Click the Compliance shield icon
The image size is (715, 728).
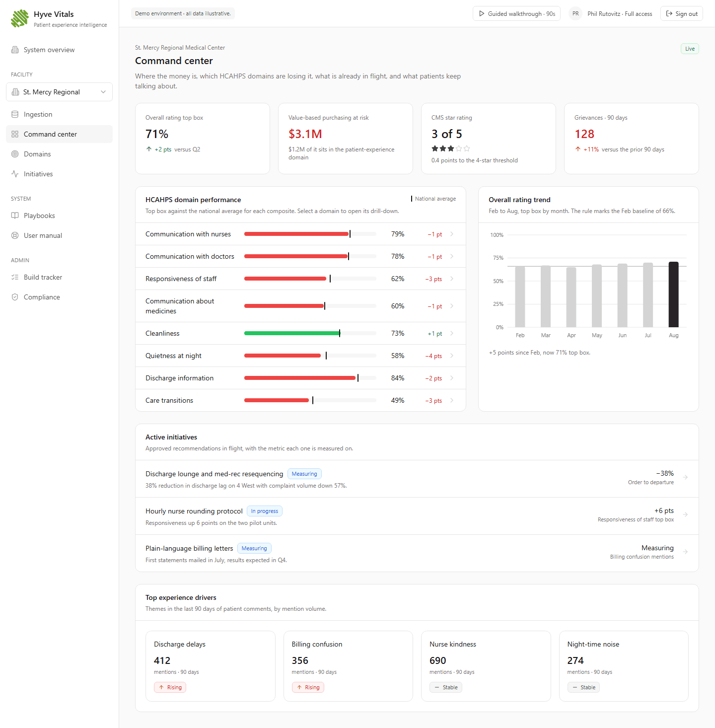click(15, 297)
